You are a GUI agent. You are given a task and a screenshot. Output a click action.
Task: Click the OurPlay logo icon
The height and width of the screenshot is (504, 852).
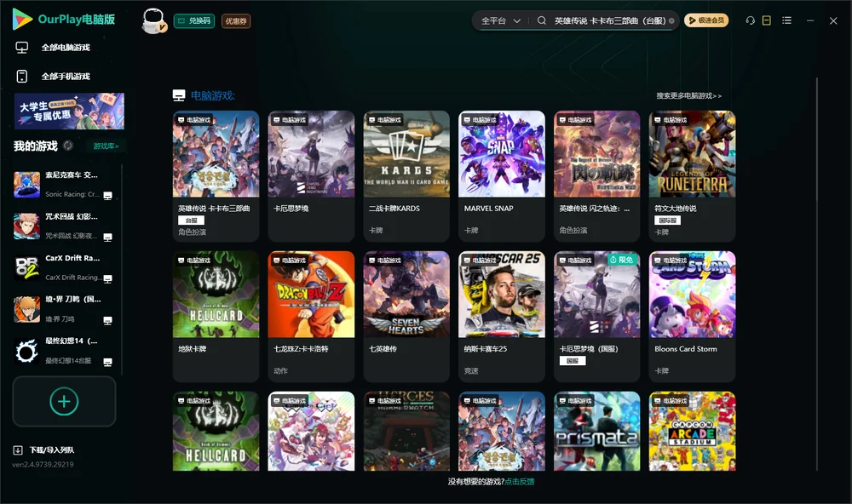tap(22, 19)
